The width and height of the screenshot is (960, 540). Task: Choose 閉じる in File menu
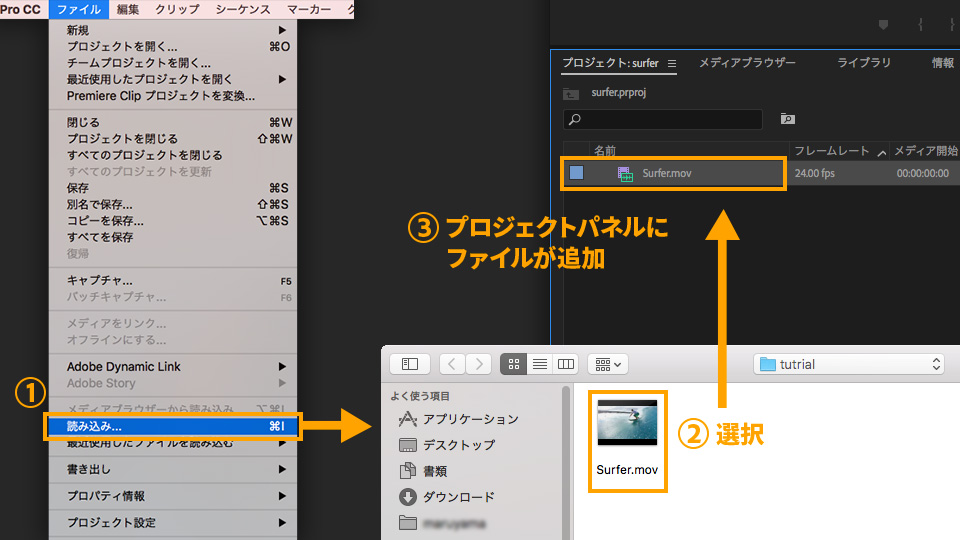click(173, 122)
